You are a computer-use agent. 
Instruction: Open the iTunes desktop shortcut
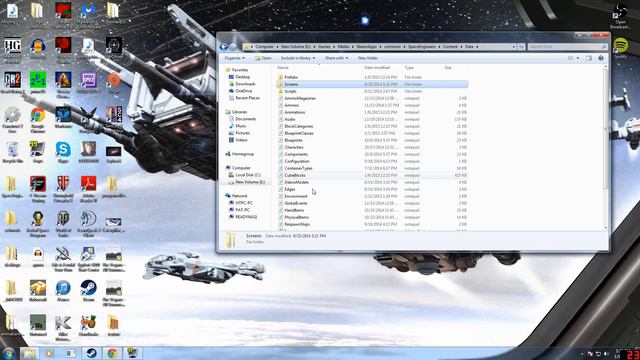(63, 291)
